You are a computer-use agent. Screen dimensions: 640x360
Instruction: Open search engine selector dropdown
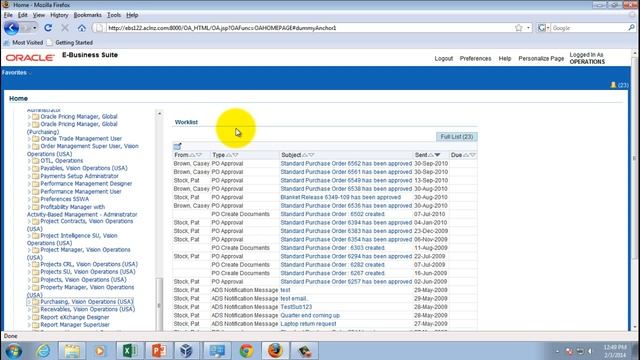tap(544, 28)
